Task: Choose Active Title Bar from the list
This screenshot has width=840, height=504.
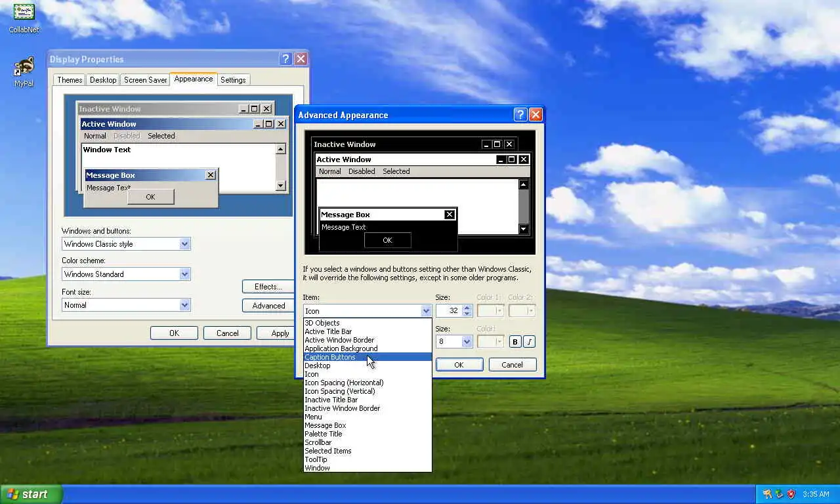Action: click(367, 331)
